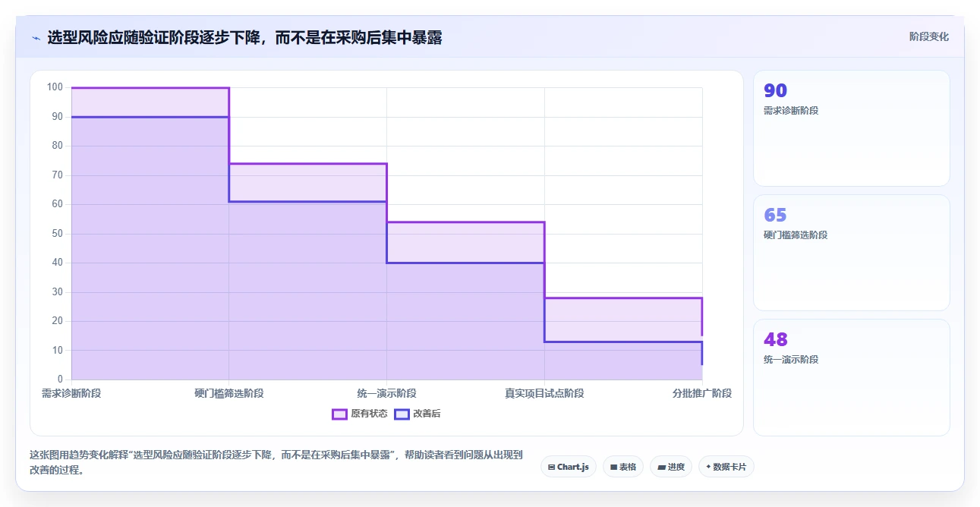This screenshot has width=980, height=507.
Task: Click the 需求诊断阶段 x-axis label
Action: [71, 393]
